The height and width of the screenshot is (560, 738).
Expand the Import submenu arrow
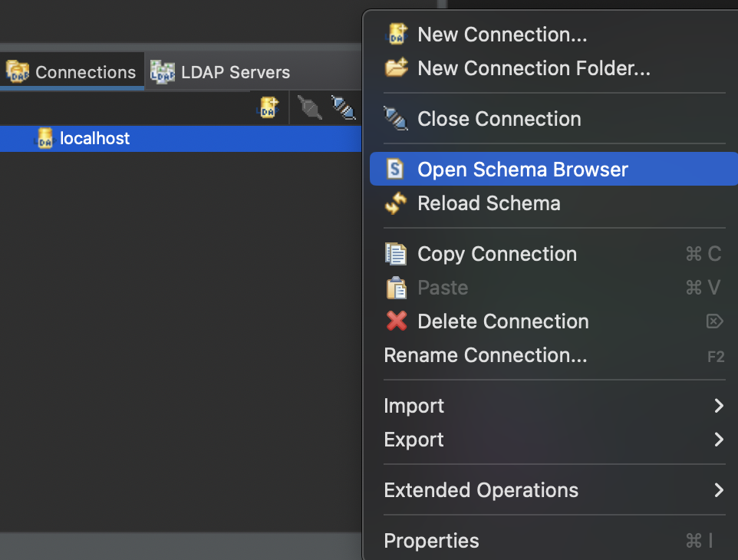click(x=718, y=406)
